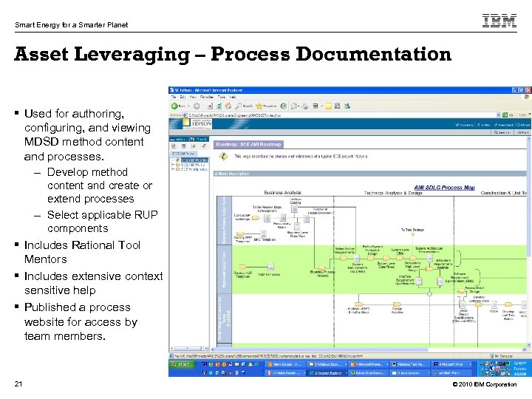Image resolution: width=532 pixels, height=399 pixels.
Task: Open the Edit menu
Action: [x=183, y=97]
